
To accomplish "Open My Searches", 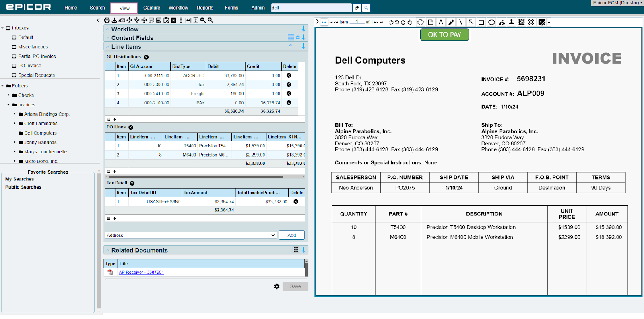I will pos(19,179).
